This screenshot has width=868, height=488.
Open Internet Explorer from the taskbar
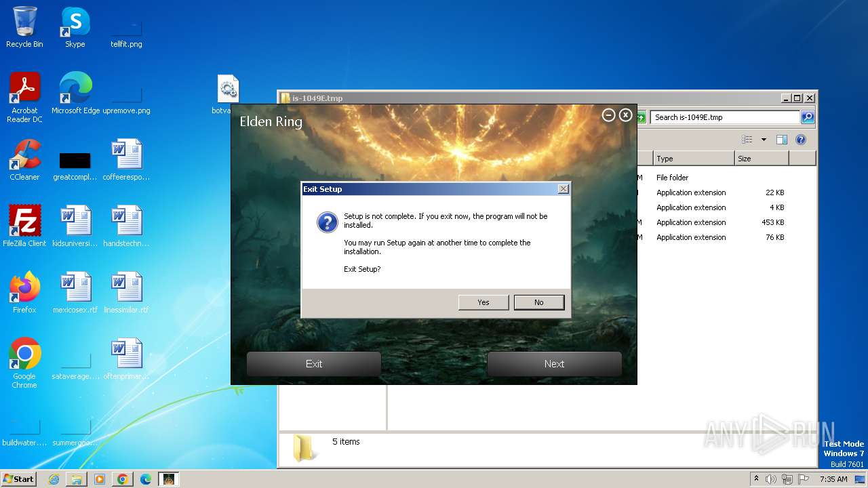(54, 479)
